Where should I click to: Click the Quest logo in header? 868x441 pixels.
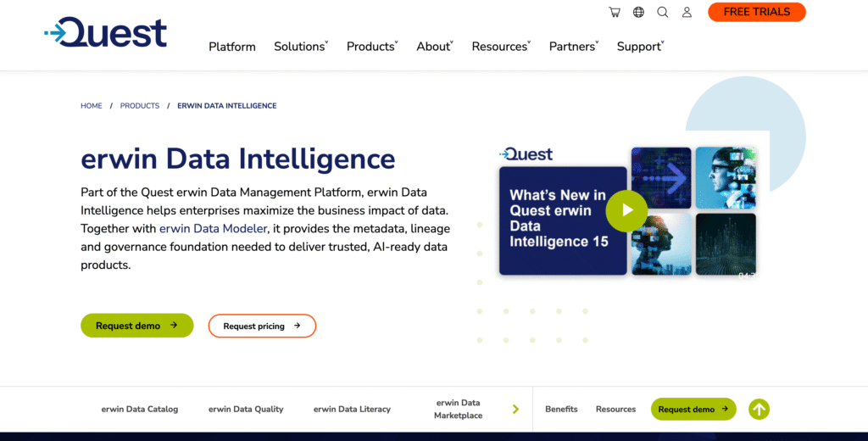pyautogui.click(x=105, y=33)
